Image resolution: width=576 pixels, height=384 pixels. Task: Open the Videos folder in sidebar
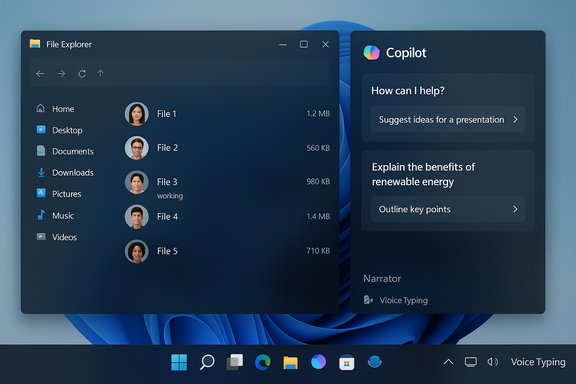click(x=57, y=237)
